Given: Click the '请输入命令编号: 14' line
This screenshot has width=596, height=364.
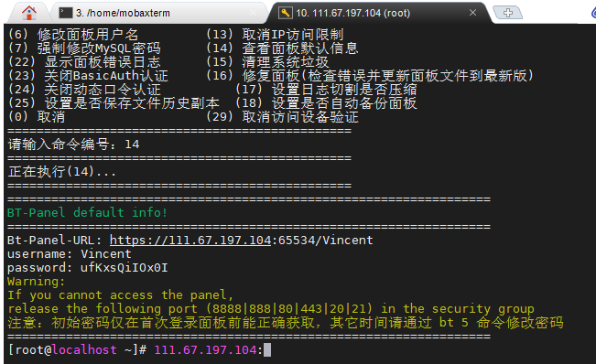Looking at the screenshot, I should coord(74,145).
